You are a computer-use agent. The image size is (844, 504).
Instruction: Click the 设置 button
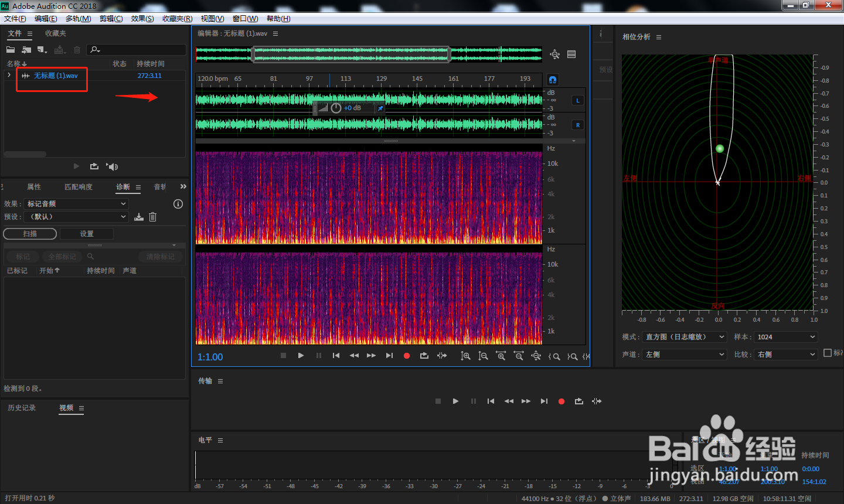point(87,234)
